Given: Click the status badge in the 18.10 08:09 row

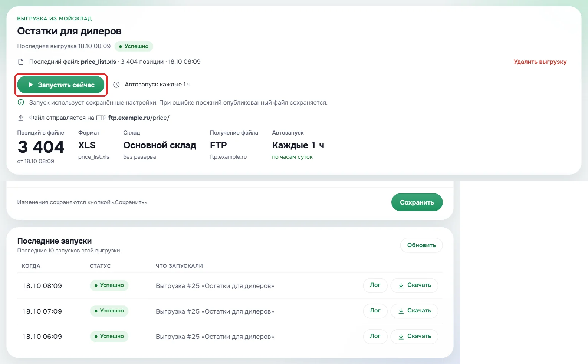Looking at the screenshot, I should tap(109, 285).
